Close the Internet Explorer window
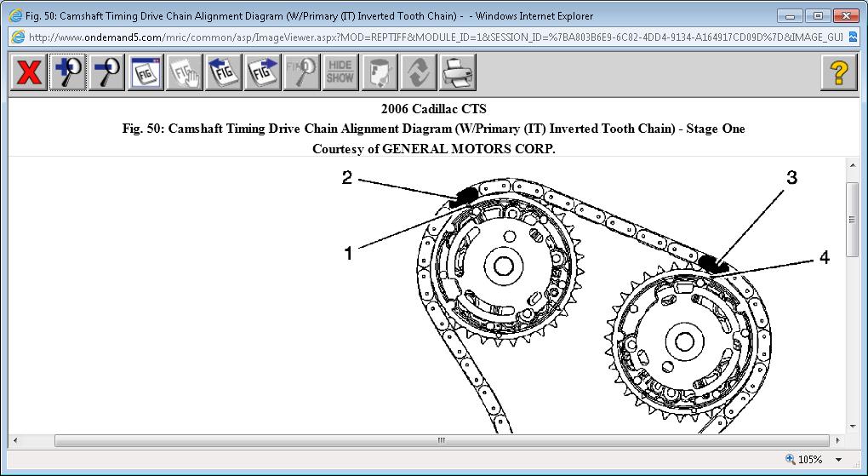The width and height of the screenshot is (868, 476). (845, 16)
